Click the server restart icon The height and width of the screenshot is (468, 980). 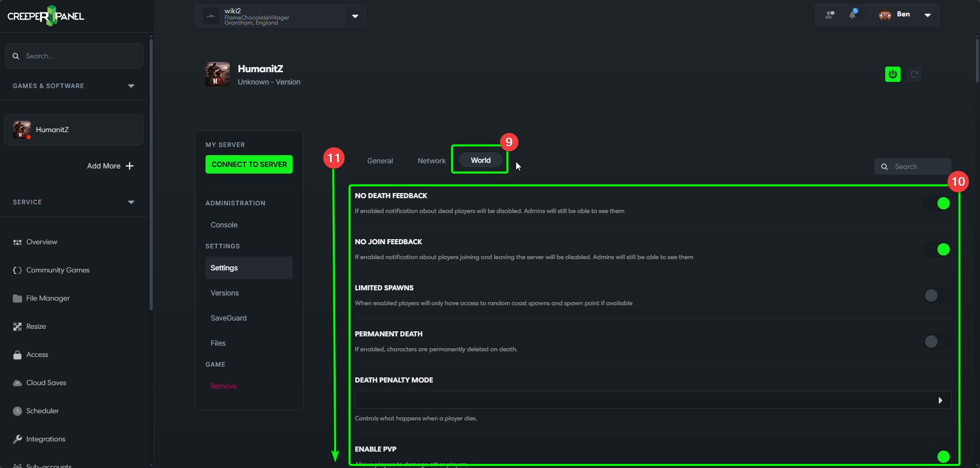pos(914,74)
